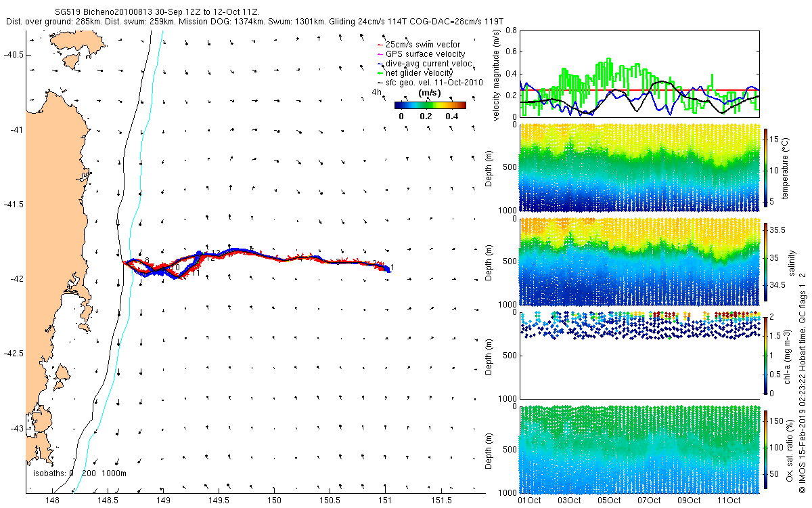Viewport: 812px width, 508px height.
Task: Click the 'velocity magnitude (m/s)' axis label
Action: coord(497,75)
